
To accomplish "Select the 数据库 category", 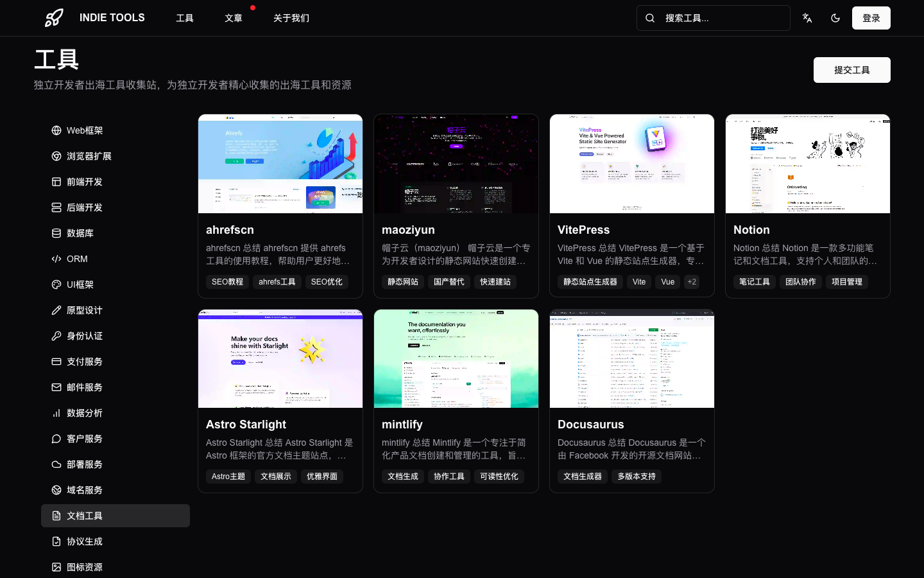I will coord(116,233).
